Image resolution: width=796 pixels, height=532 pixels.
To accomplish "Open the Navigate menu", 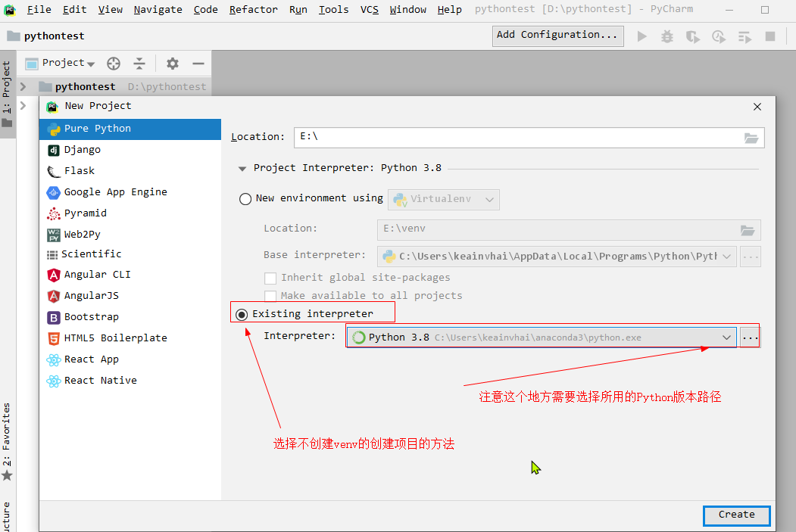I will [158, 10].
